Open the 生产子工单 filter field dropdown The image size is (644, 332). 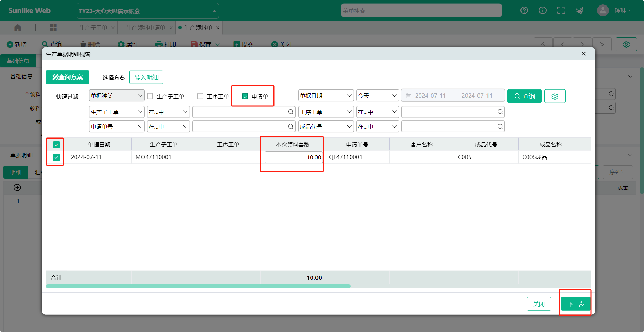coord(117,112)
